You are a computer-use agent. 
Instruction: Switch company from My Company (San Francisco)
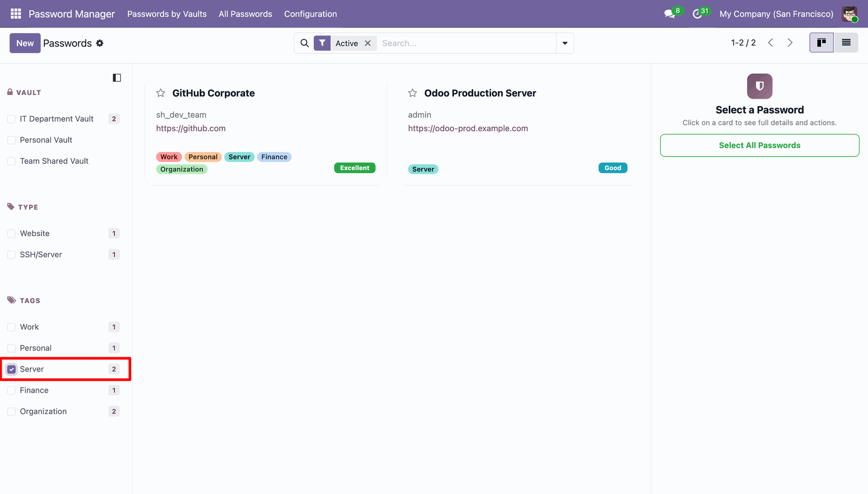(776, 14)
